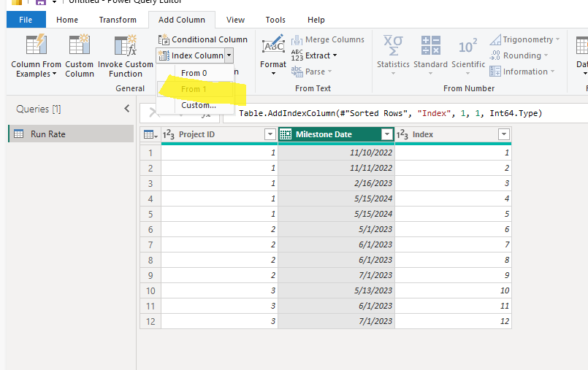Add a Conditional Column
Viewport: 588px width, 370px height.
click(202, 39)
